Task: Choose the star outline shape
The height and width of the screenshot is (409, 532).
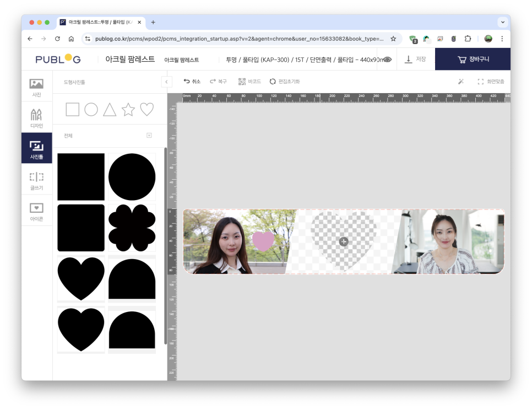Action: pos(128,109)
